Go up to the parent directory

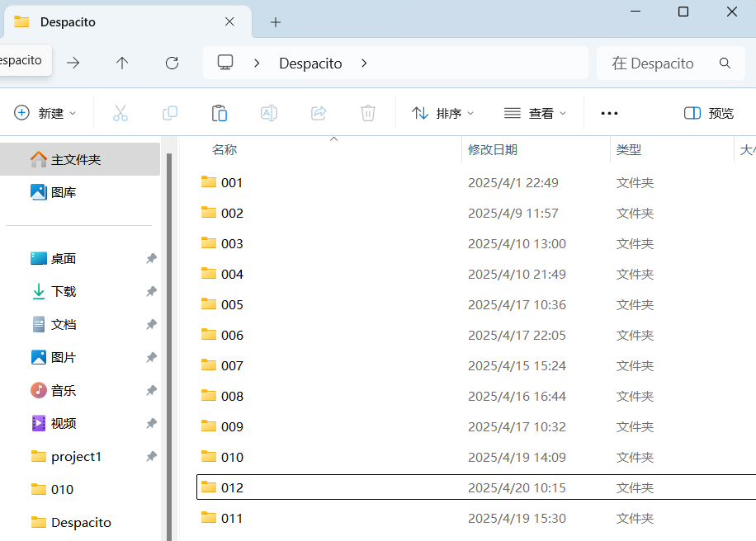coord(122,63)
